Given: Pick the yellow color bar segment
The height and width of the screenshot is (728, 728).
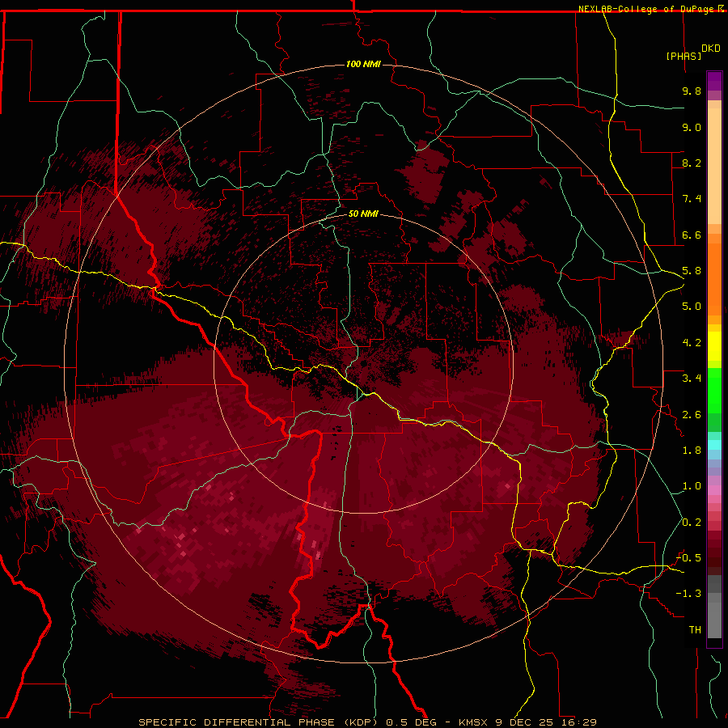Looking at the screenshot, I should coord(714,346).
